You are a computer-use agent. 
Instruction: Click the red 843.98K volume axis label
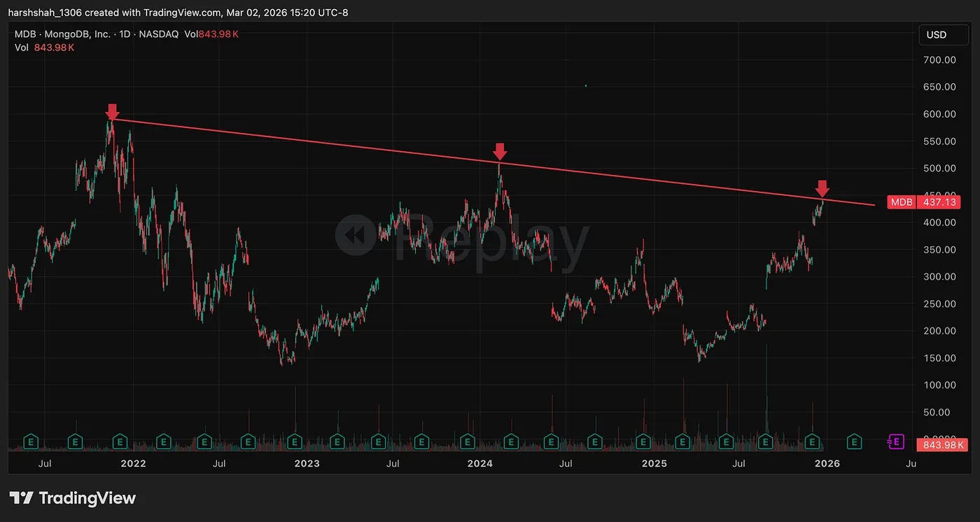(x=941, y=445)
